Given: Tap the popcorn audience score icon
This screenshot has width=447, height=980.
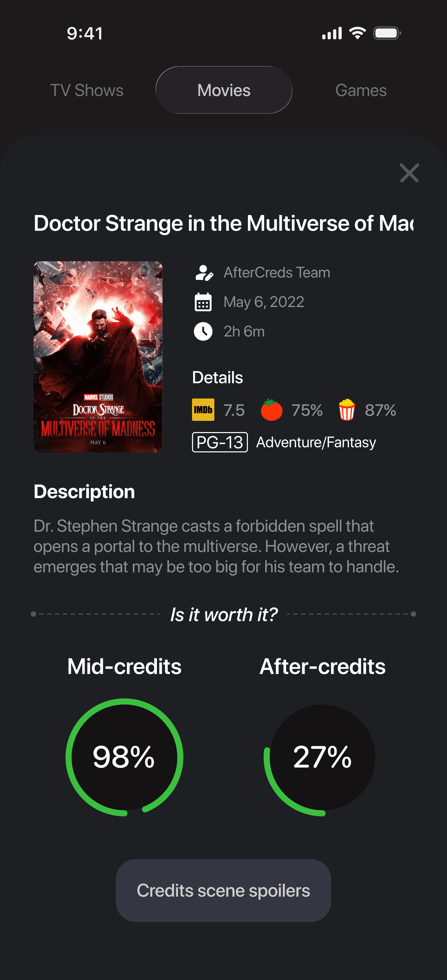Looking at the screenshot, I should pyautogui.click(x=347, y=410).
